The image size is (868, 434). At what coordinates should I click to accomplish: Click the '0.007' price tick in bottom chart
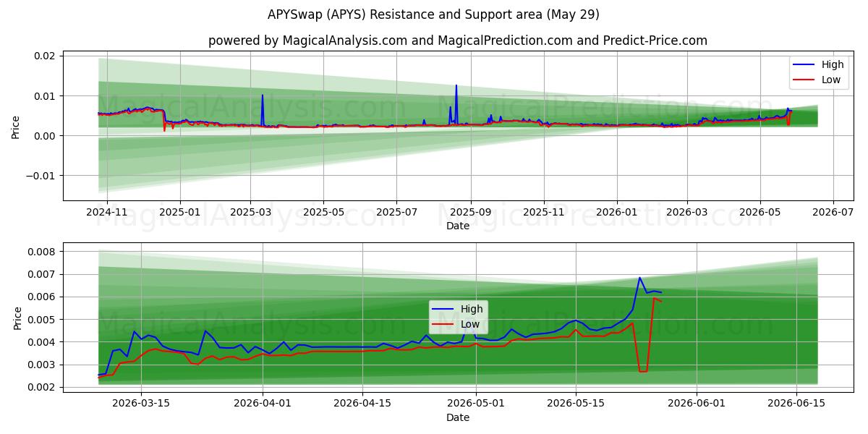43,274
